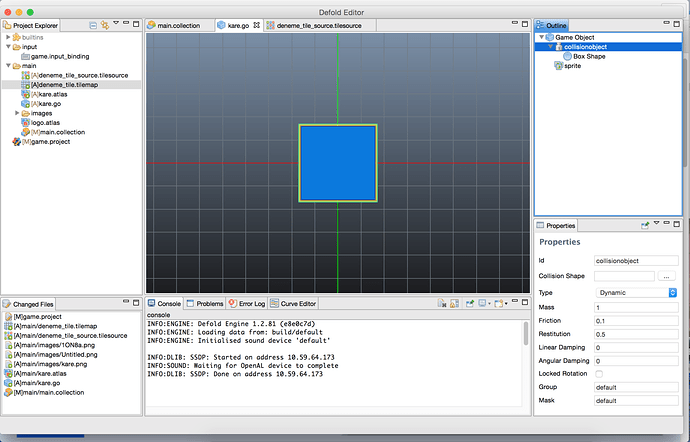The height and width of the screenshot is (442, 690).
Task: Click pin icon in Properties panel toolbar
Action: click(x=645, y=226)
